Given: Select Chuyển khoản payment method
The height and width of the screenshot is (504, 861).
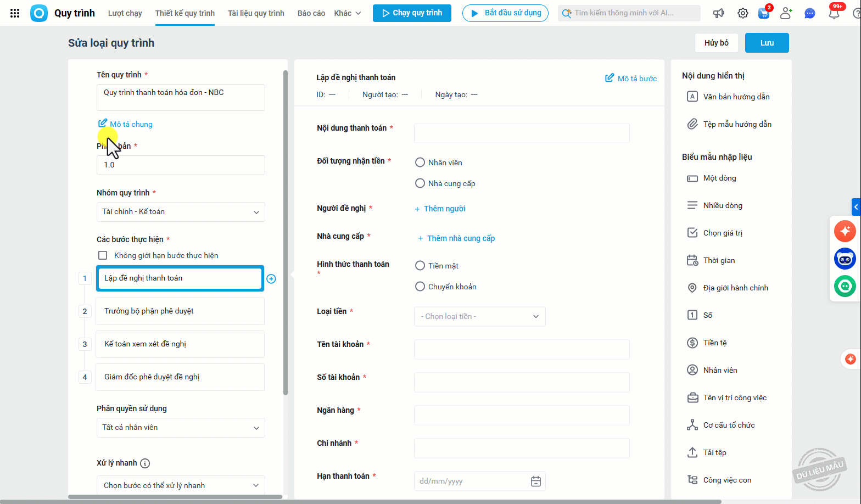Looking at the screenshot, I should pyautogui.click(x=420, y=287).
